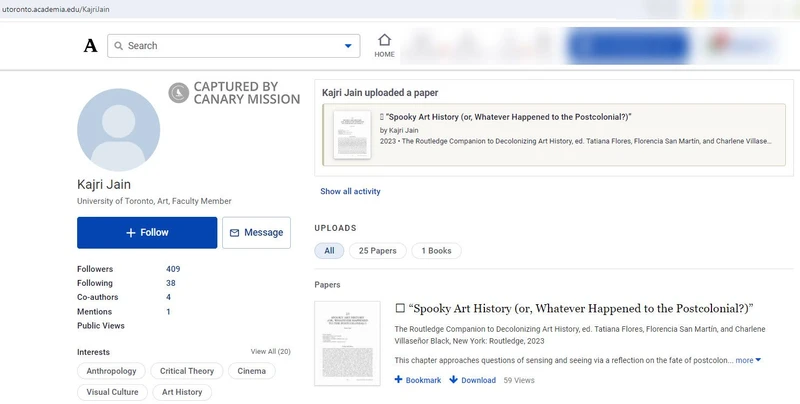Image resolution: width=800 pixels, height=404 pixels.
Task: Click the download arrow icon
Action: coord(453,380)
